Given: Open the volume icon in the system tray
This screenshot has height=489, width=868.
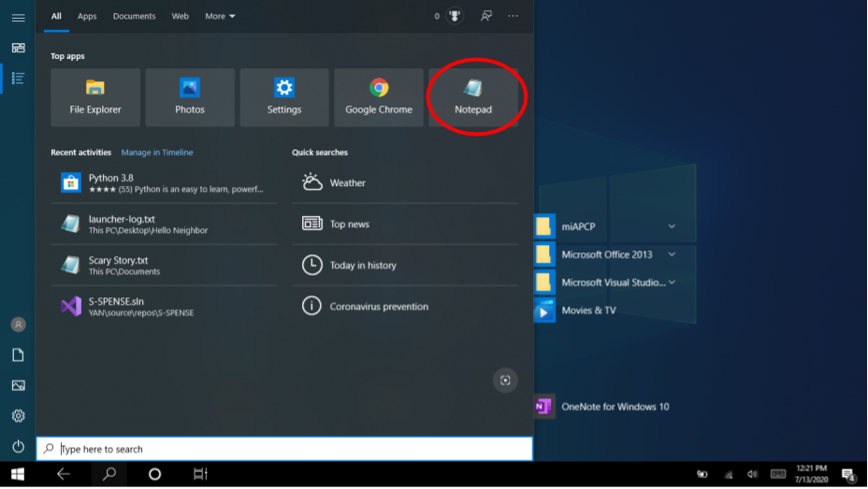Looking at the screenshot, I should click(752, 475).
